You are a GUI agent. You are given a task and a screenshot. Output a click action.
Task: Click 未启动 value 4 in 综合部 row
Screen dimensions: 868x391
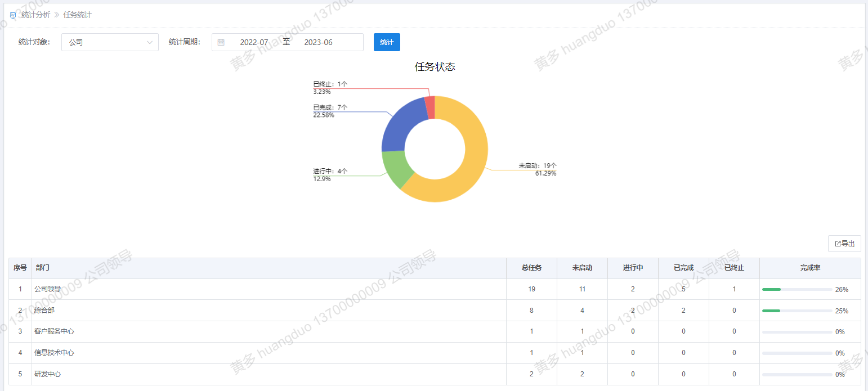coord(582,311)
